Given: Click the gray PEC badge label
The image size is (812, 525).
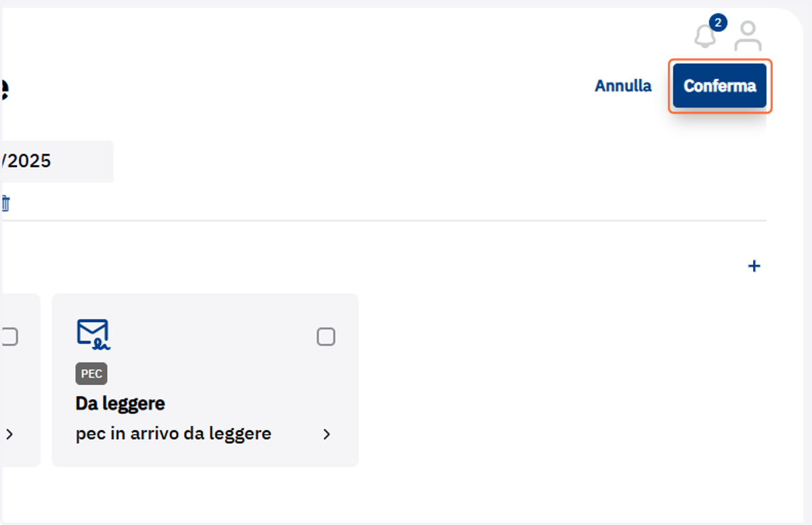Looking at the screenshot, I should tap(91, 373).
